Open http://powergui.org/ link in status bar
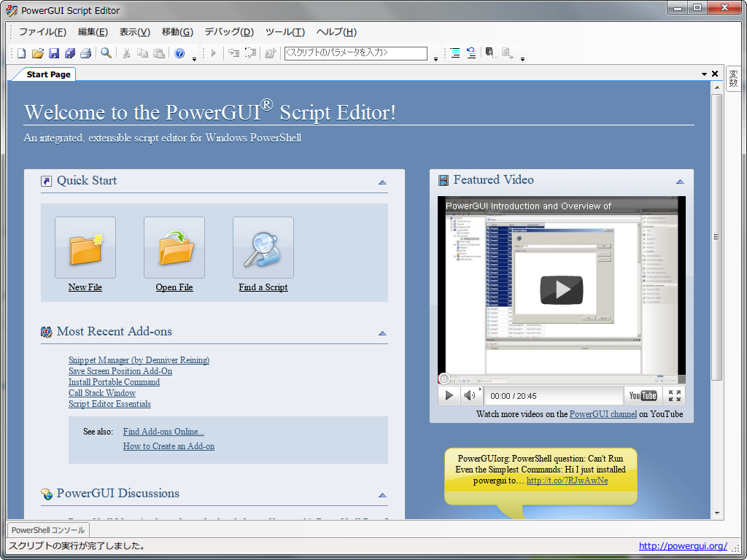Image resolution: width=747 pixels, height=560 pixels. [x=683, y=545]
